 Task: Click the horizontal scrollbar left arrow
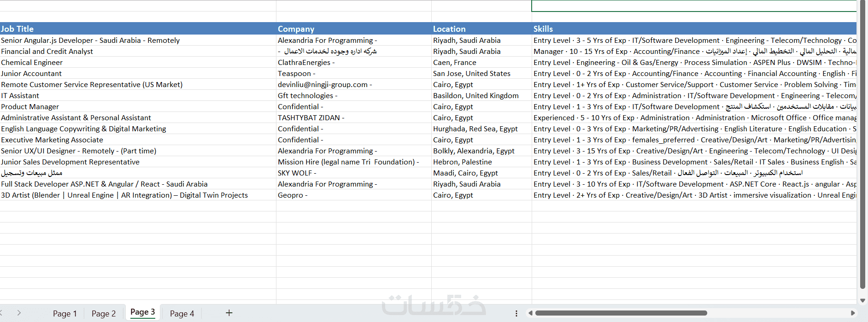(530, 313)
